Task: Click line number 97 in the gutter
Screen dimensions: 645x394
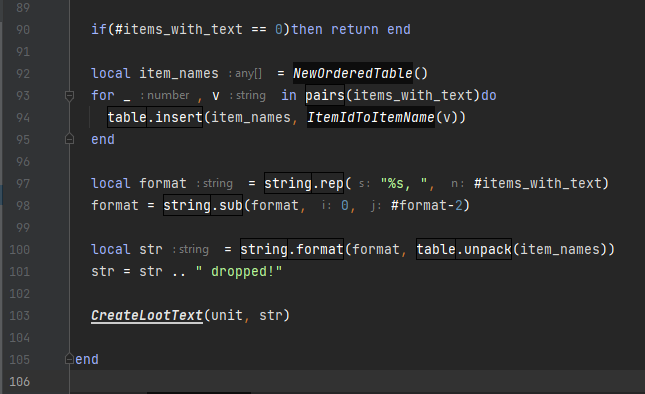Action: [x=23, y=183]
